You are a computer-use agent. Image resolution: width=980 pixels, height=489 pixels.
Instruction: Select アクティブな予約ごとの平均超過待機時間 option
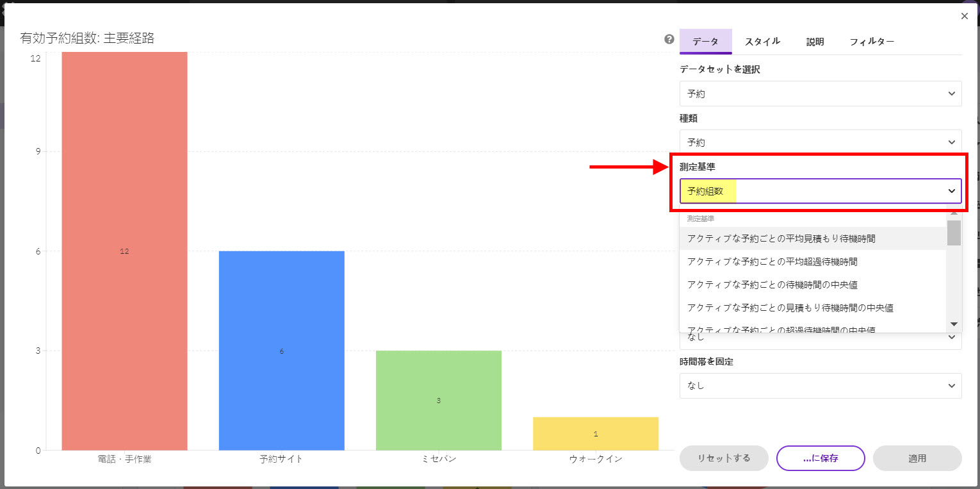813,261
